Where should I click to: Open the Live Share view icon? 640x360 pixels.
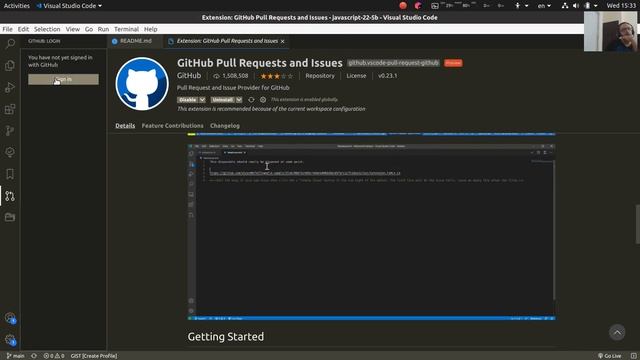tap(10, 152)
